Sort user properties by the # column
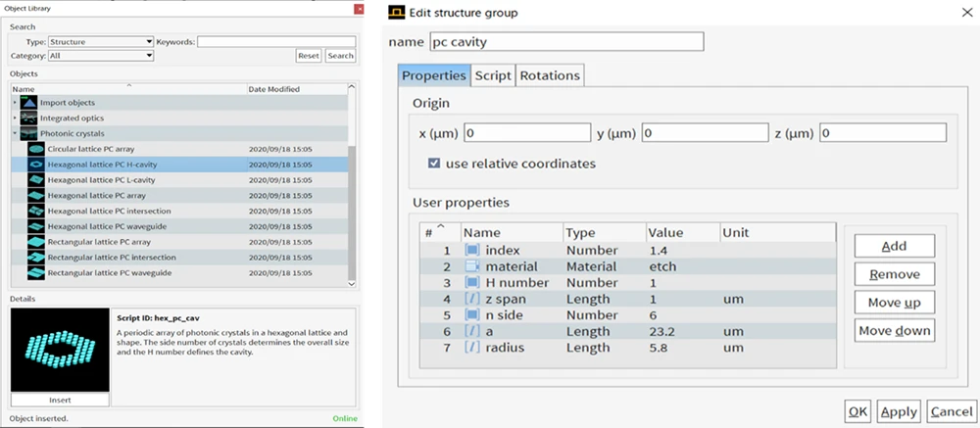This screenshot has height=428, width=980. coord(440,232)
